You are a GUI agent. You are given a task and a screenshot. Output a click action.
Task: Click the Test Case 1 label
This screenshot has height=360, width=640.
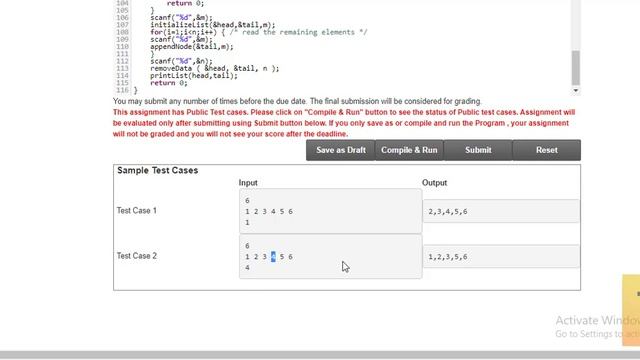137,211
